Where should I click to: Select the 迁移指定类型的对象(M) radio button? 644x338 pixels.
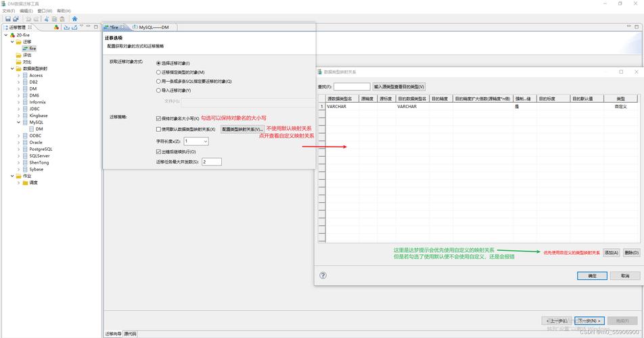coord(158,72)
